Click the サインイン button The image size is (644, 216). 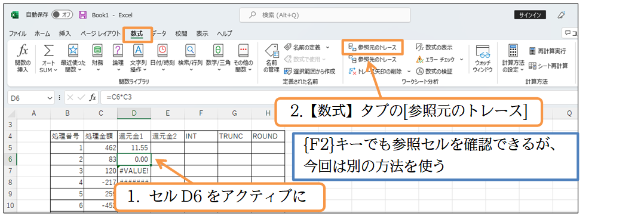(x=530, y=15)
